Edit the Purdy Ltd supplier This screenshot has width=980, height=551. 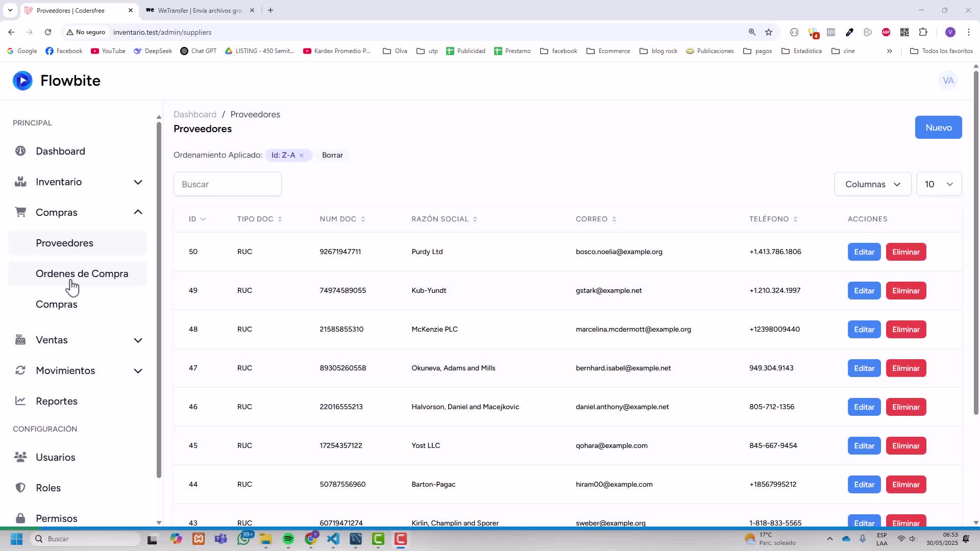point(864,252)
